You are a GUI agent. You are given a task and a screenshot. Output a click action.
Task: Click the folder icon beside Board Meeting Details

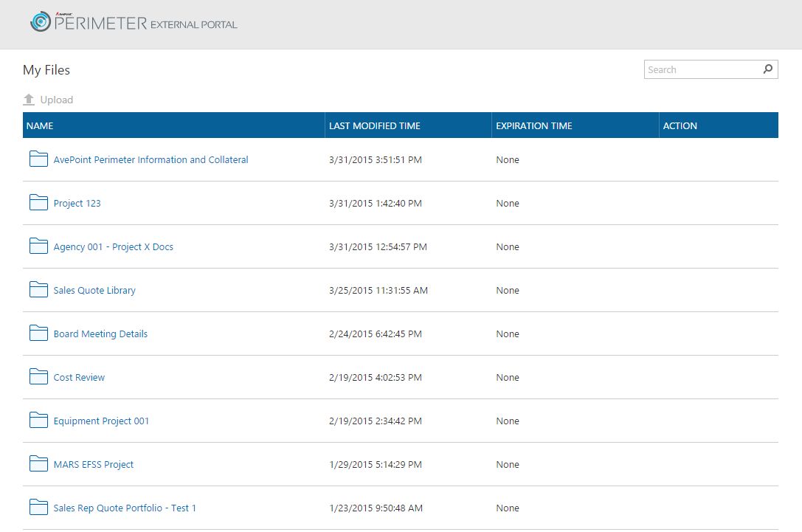(38, 334)
